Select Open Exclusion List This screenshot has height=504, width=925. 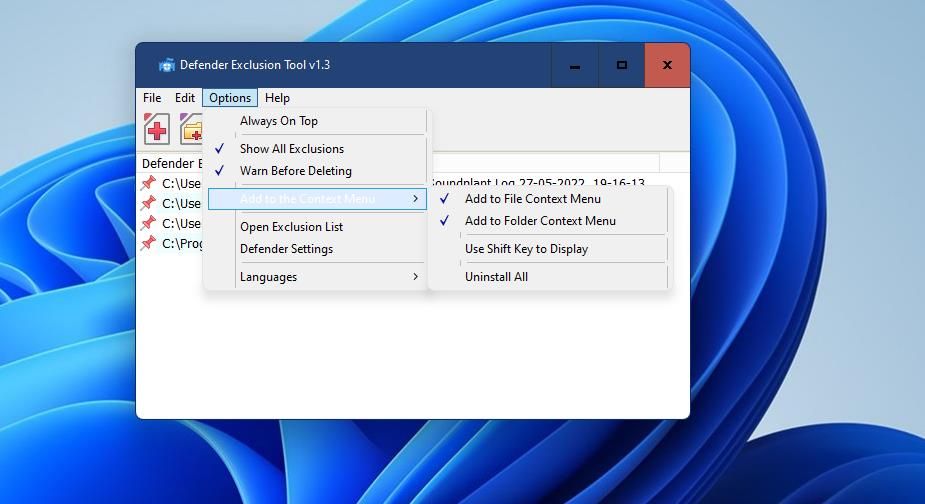317,227
